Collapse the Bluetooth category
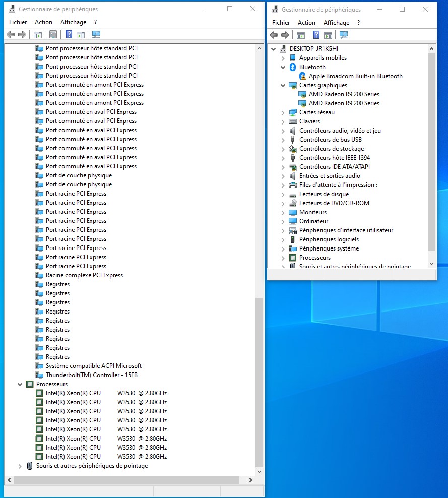Viewport: 448px width, 498px height. pos(283,67)
